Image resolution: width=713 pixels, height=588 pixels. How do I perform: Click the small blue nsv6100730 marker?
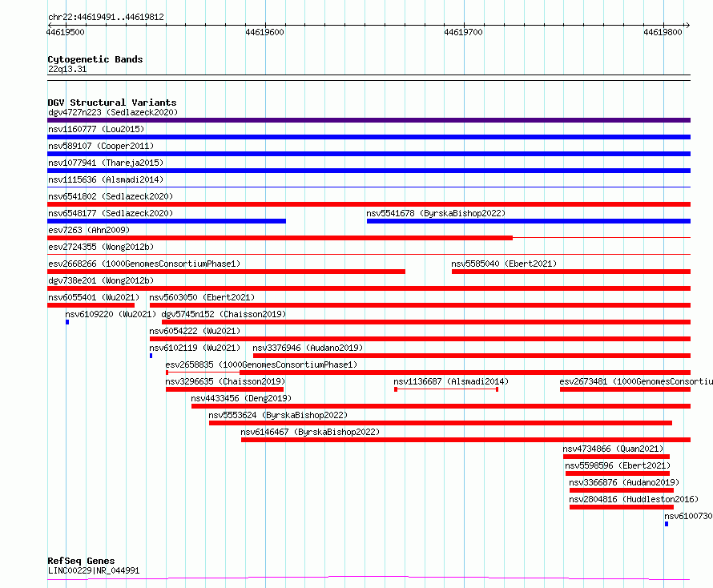[x=667, y=524]
